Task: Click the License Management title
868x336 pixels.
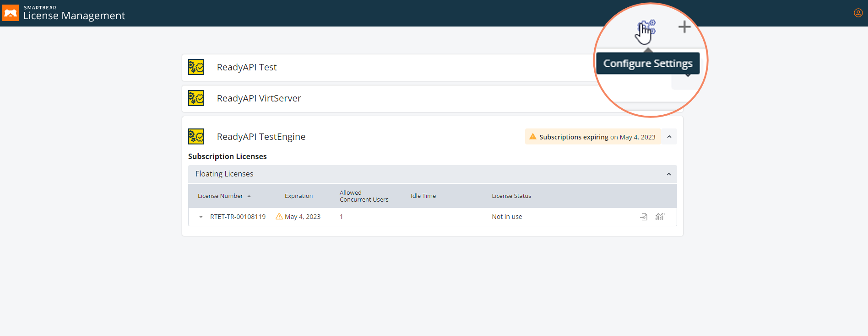Action: [x=74, y=16]
